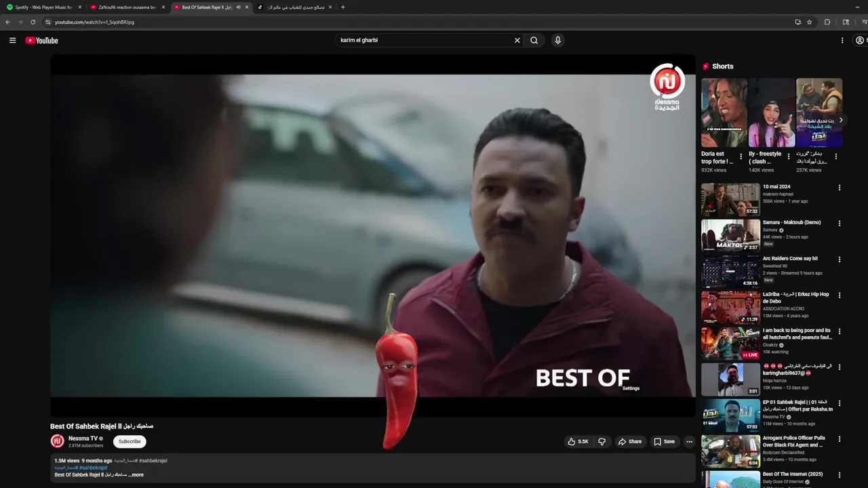The height and width of the screenshot is (488, 868).
Task: Open Ninja hamza video thumbnail
Action: tap(730, 379)
